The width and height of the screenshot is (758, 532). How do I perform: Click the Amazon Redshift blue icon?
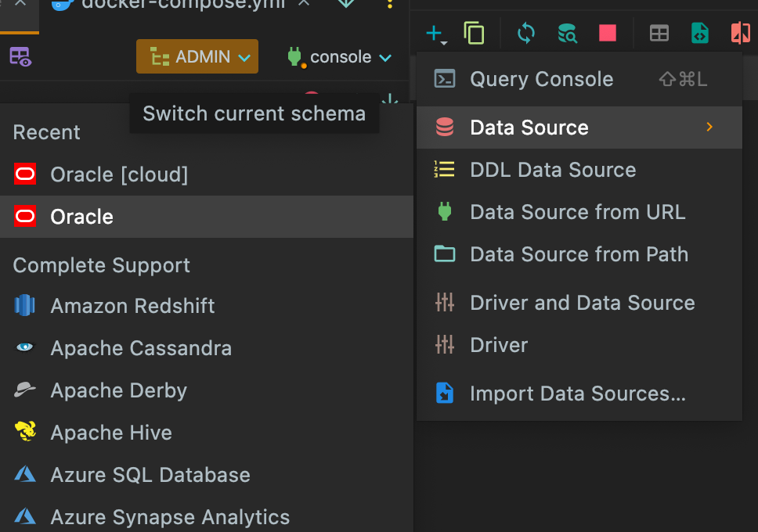click(24, 305)
